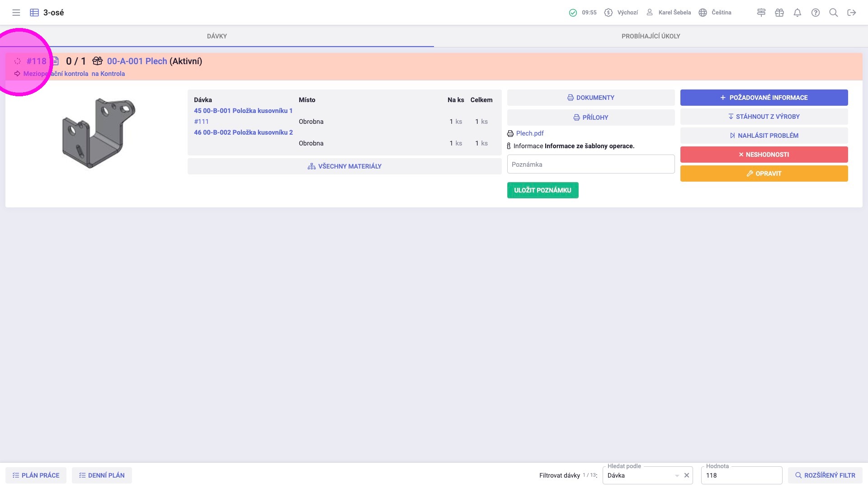The width and height of the screenshot is (868, 488).
Task: Clear the Hledat podle selection
Action: [x=687, y=475]
